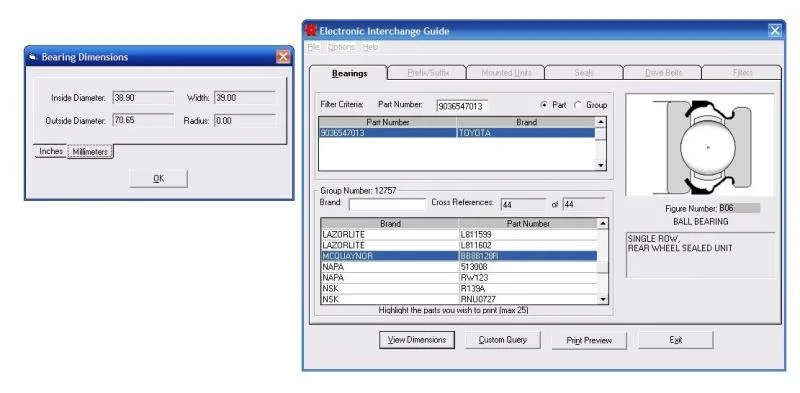The height and width of the screenshot is (393, 800).
Task: Click the Inside Diameter field
Action: point(143,98)
